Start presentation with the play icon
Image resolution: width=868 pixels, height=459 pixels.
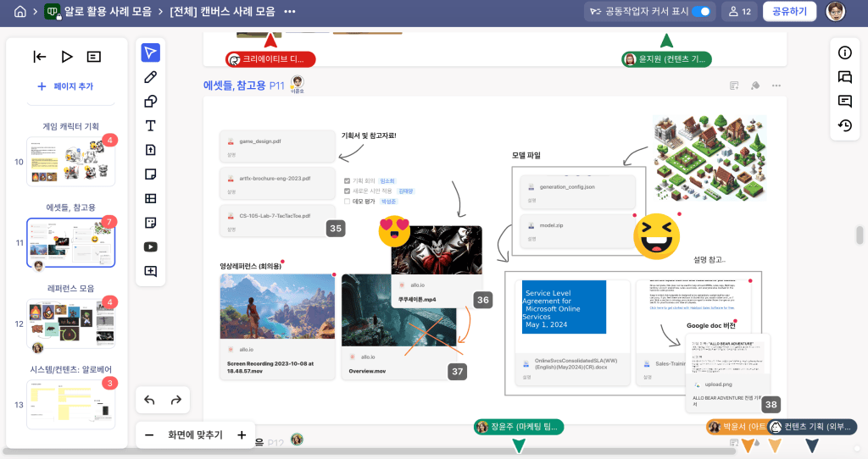pos(67,57)
